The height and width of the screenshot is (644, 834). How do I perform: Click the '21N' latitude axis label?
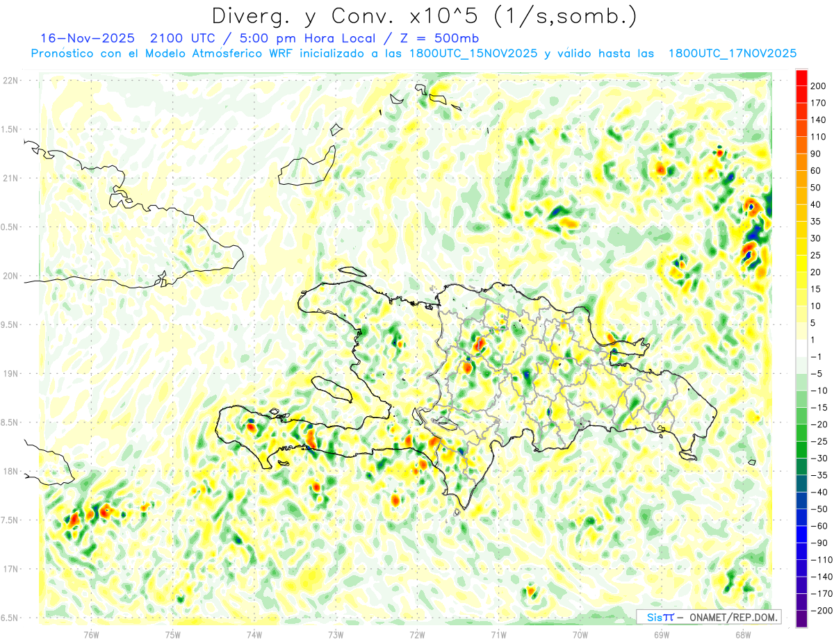[10, 178]
